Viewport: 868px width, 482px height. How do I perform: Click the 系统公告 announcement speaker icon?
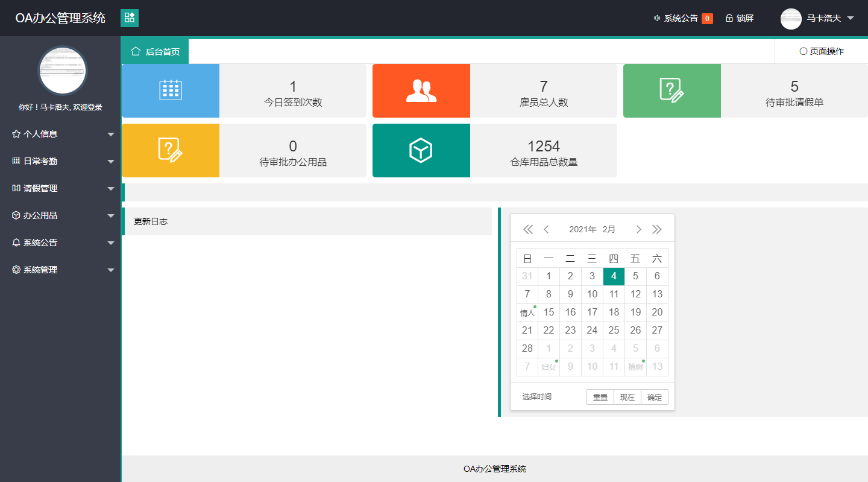click(656, 17)
